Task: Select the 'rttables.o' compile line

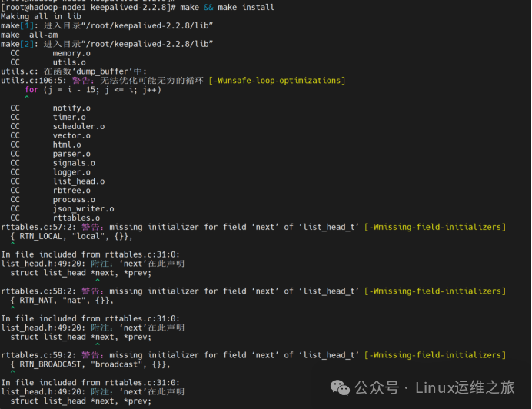Action: pyautogui.click(x=55, y=218)
